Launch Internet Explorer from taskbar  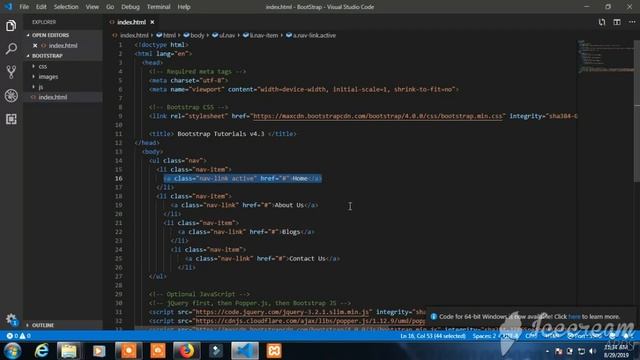click(41, 351)
